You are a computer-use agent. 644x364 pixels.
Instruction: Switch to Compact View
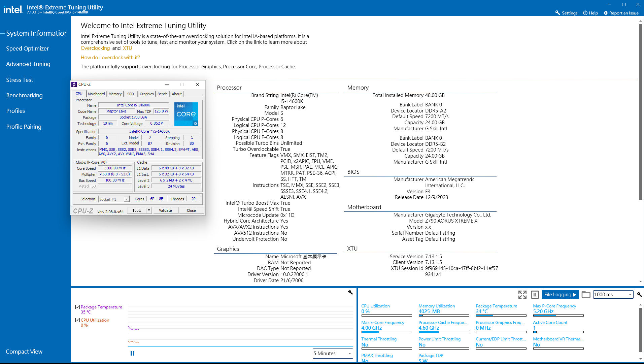24,352
